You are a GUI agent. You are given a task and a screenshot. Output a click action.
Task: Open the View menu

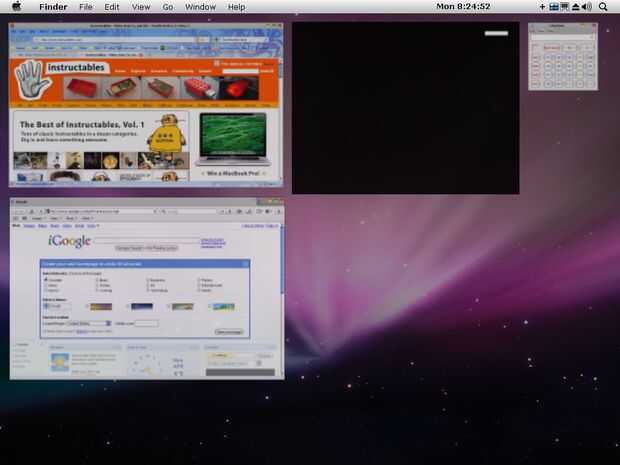(x=141, y=7)
